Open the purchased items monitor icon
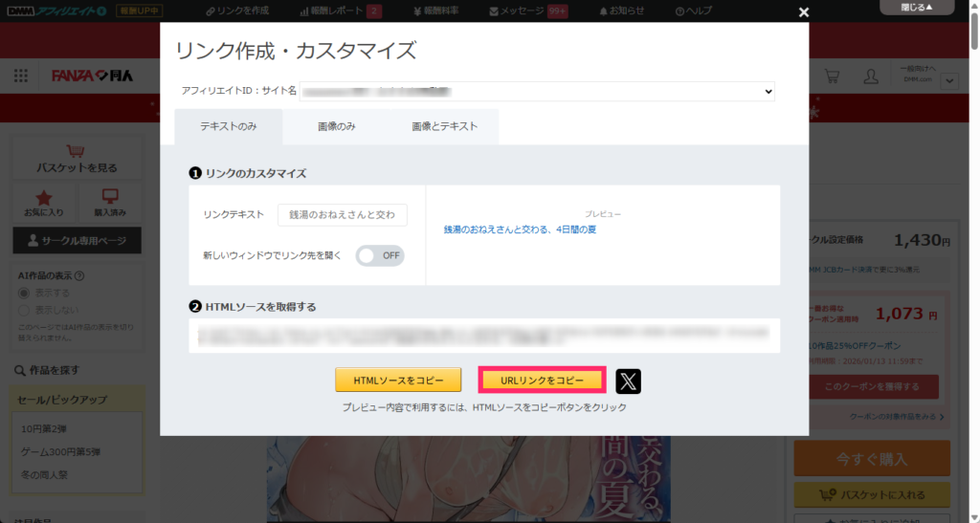 point(109,196)
